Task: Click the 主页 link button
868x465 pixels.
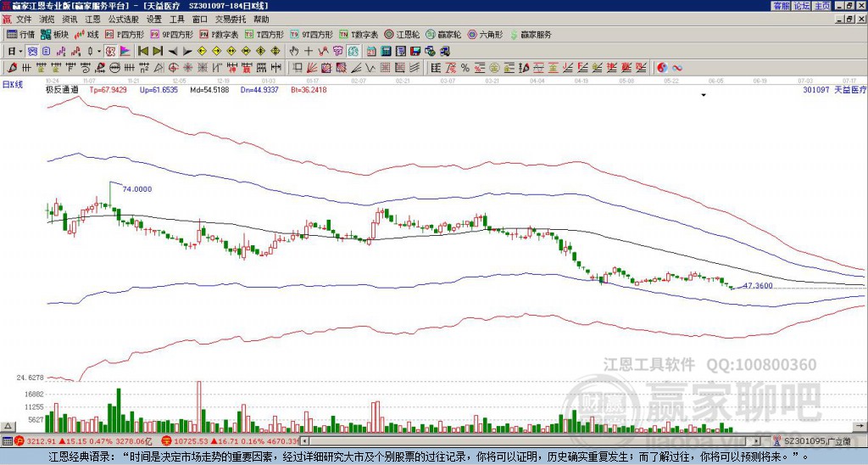Action: click(822, 6)
